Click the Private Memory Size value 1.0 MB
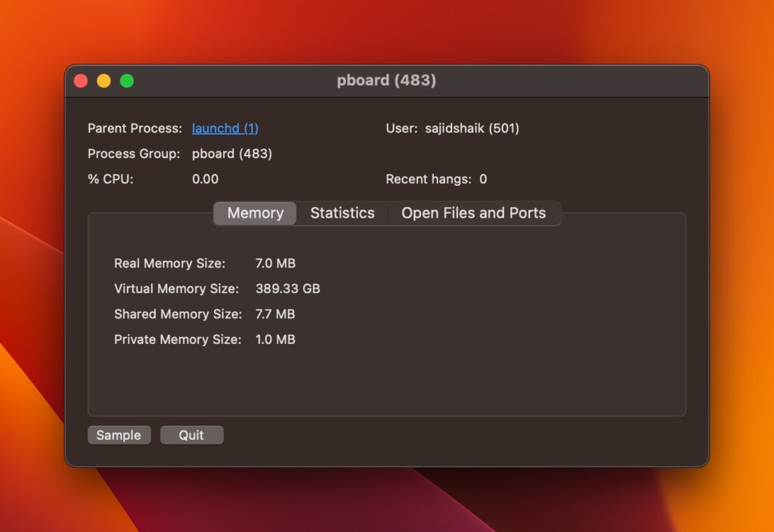The width and height of the screenshot is (774, 532). (x=275, y=339)
